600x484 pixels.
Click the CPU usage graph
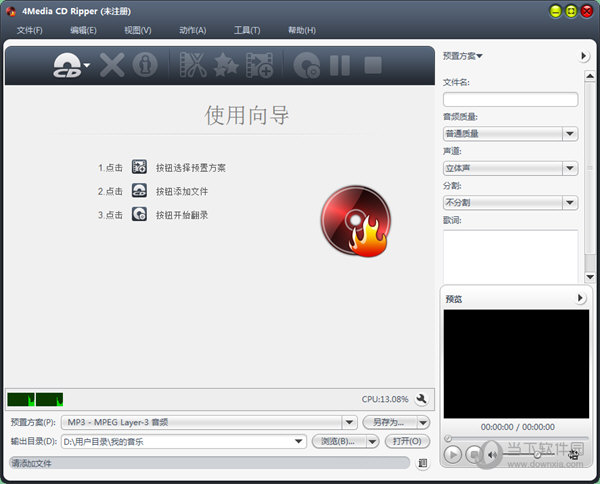click(x=35, y=399)
